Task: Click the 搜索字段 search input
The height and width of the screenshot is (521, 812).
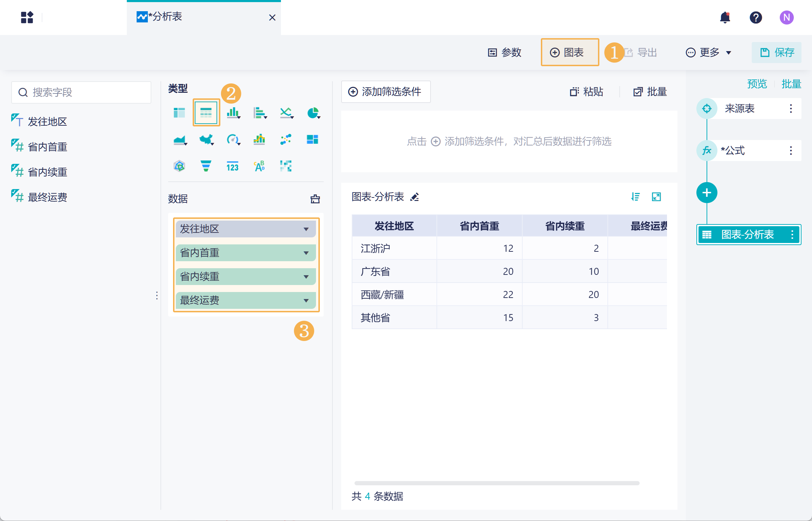Action: [81, 92]
